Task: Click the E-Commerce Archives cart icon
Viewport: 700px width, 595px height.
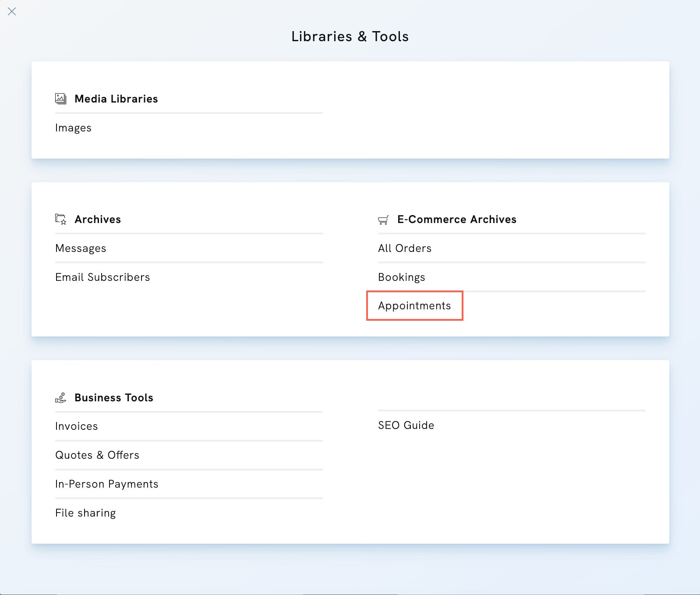Action: [383, 220]
